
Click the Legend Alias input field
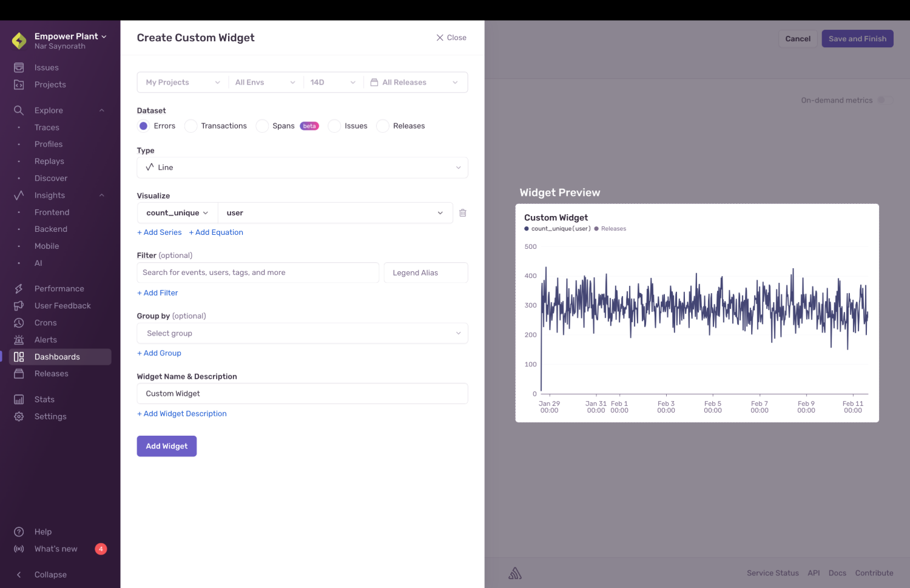(x=425, y=272)
